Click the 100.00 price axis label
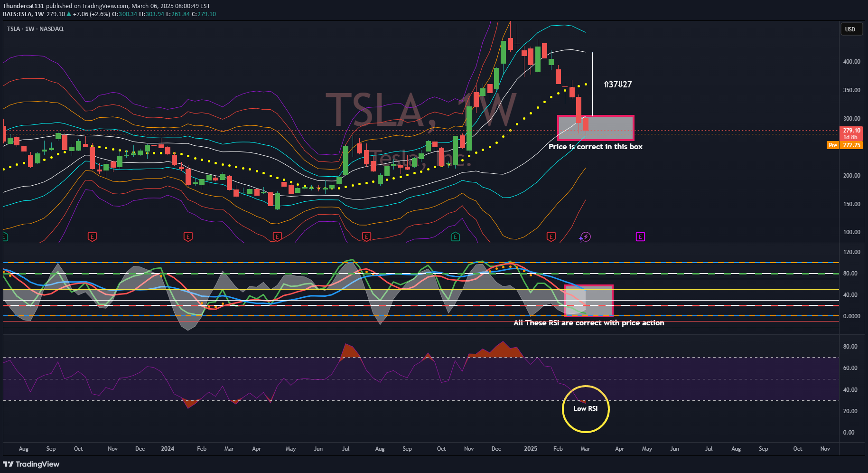Viewport: 868px width, 473px height. [851, 232]
